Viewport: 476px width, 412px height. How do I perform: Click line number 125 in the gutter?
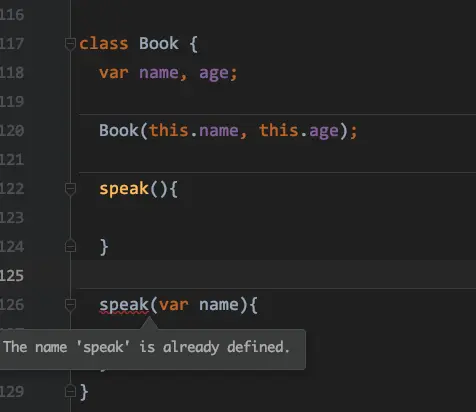(12, 276)
